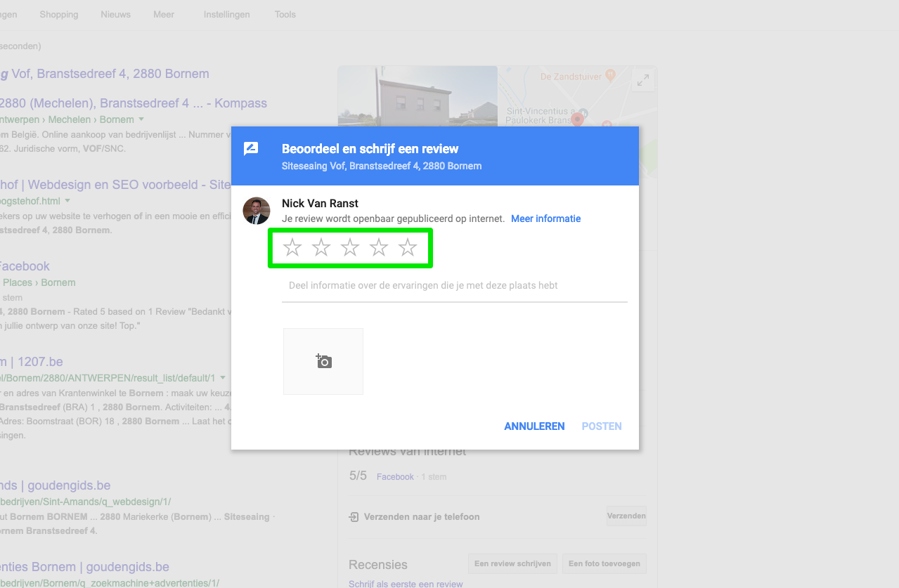899x588 pixels.
Task: Rate one star in review dialog
Action: pyautogui.click(x=292, y=247)
